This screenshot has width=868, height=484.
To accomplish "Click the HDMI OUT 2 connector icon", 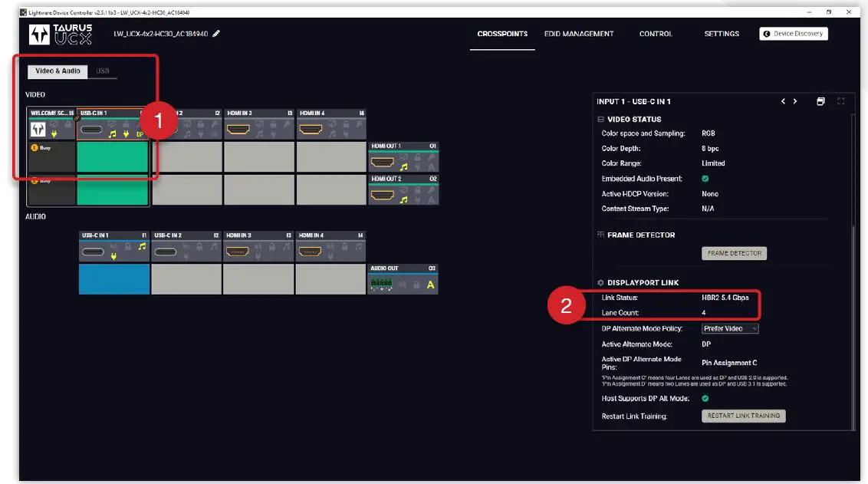I will (x=383, y=196).
